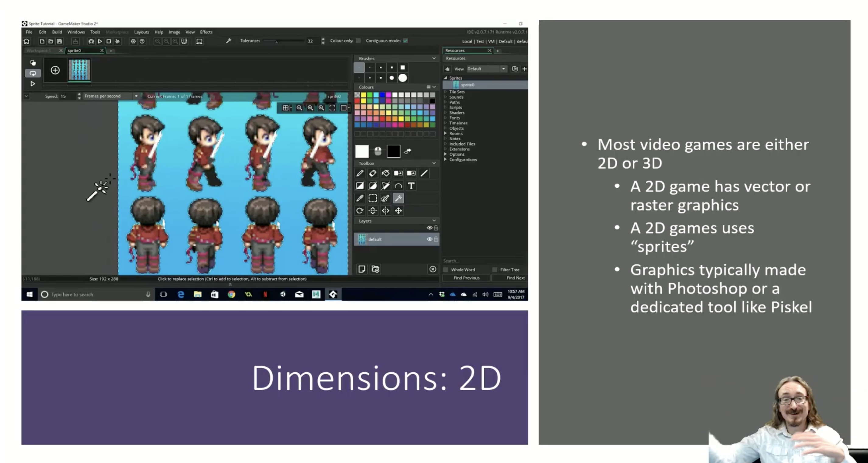Click the canvas zoom out magnifier
Viewport: 868px width, 463px height.
click(x=299, y=108)
